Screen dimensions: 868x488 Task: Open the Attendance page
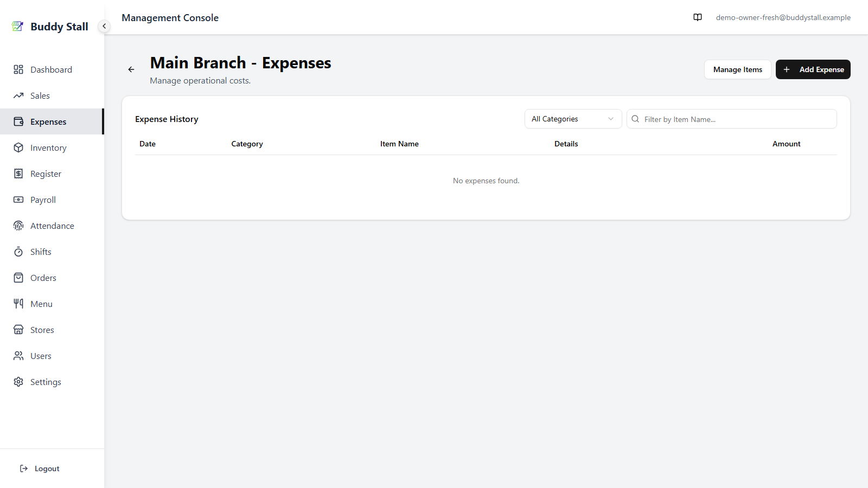52,226
